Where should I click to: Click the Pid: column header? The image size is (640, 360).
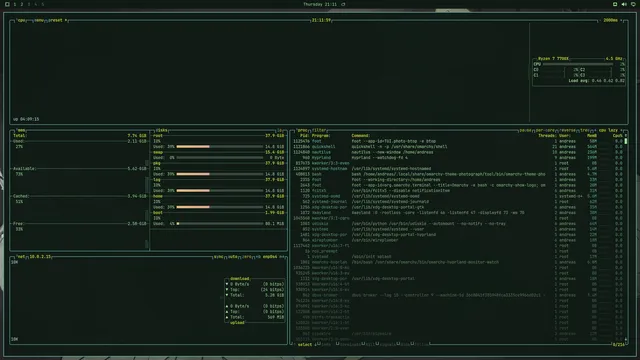pos(304,136)
